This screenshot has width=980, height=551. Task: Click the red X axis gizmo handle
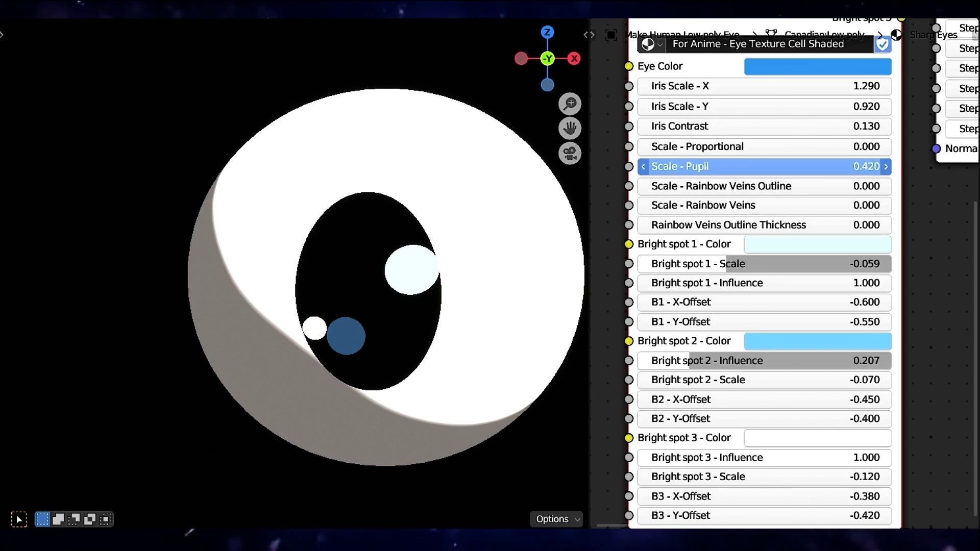(574, 59)
